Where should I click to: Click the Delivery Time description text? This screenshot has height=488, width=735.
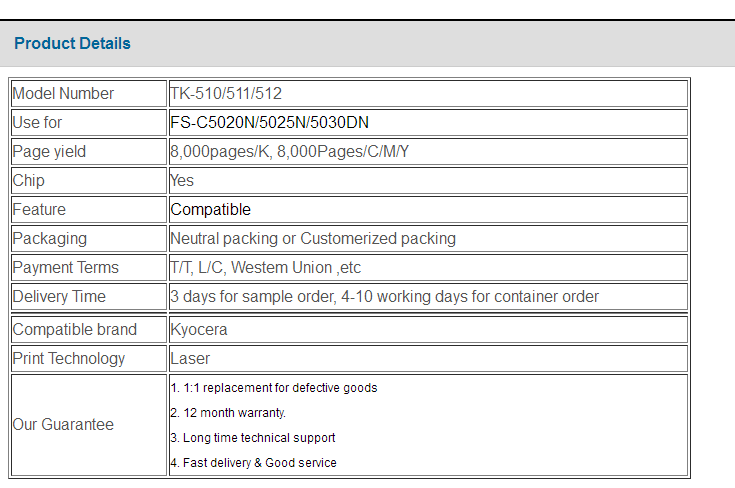384,297
